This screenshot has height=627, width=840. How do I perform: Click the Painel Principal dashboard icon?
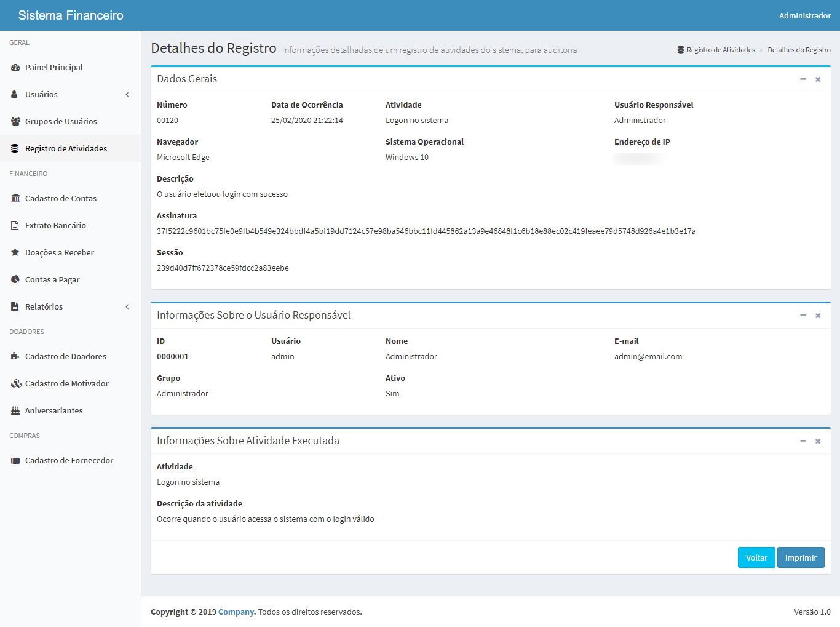click(15, 67)
